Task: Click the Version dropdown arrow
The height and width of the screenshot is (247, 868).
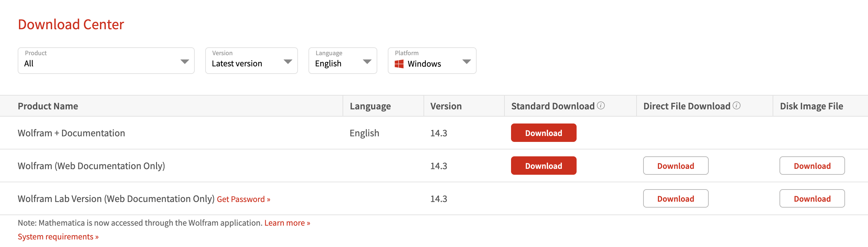Action: coord(288,61)
